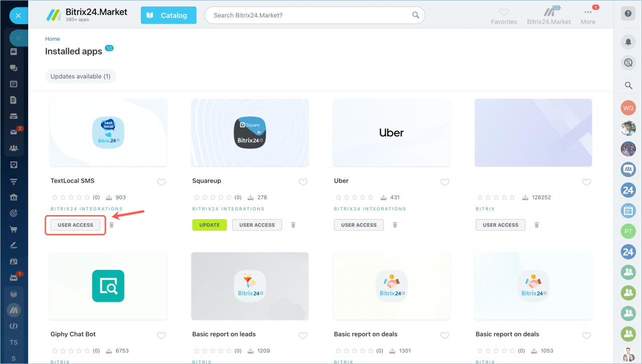Click User Access for TextLocal SMS
Image resolution: width=642 pixels, height=364 pixels.
tap(75, 225)
